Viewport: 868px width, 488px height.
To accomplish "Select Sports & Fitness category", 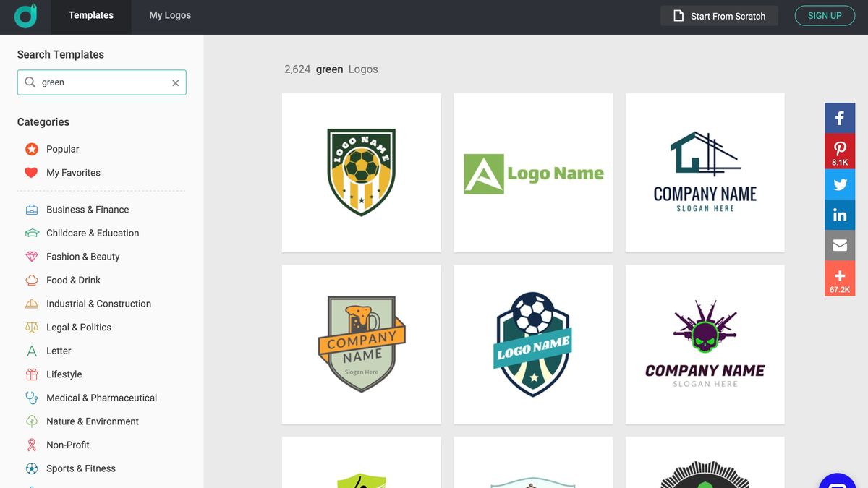I will pos(81,468).
